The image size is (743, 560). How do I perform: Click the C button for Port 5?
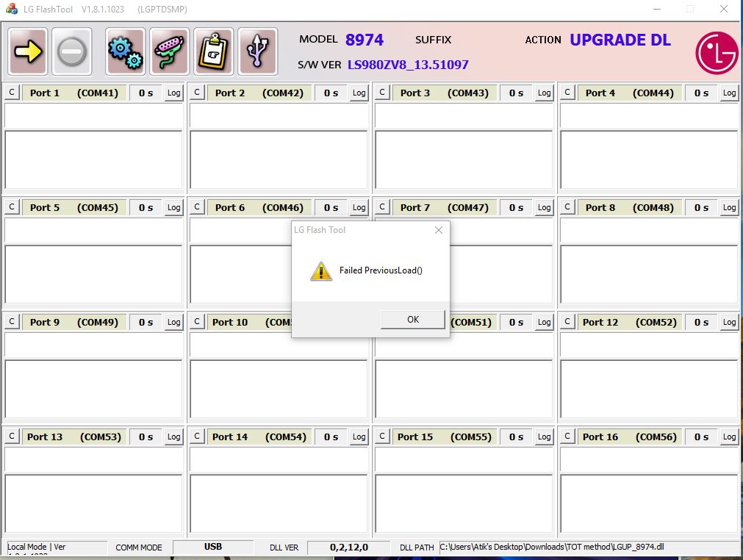11,207
